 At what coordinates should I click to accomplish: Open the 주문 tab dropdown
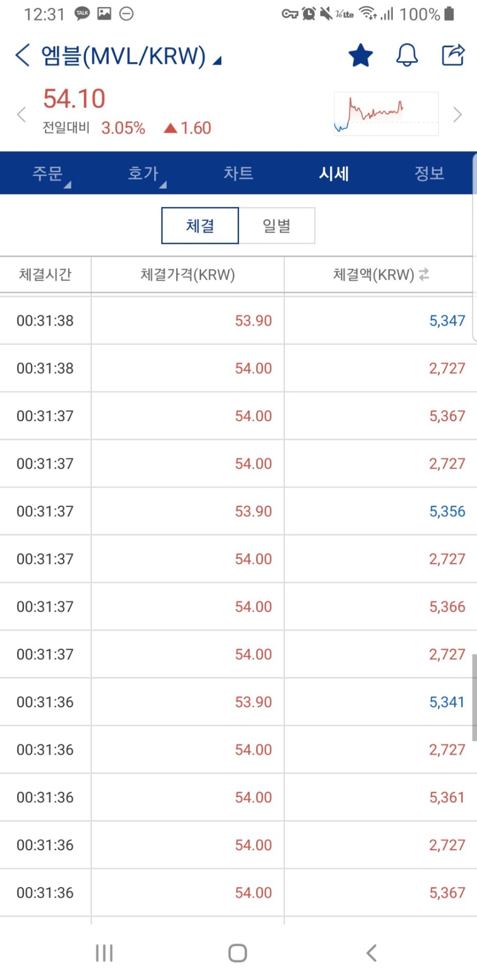tap(50, 174)
